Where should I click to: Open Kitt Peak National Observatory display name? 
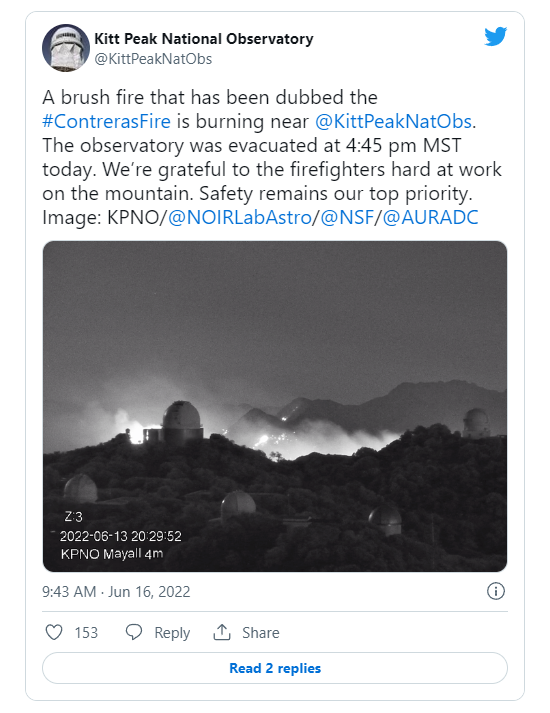coord(204,39)
